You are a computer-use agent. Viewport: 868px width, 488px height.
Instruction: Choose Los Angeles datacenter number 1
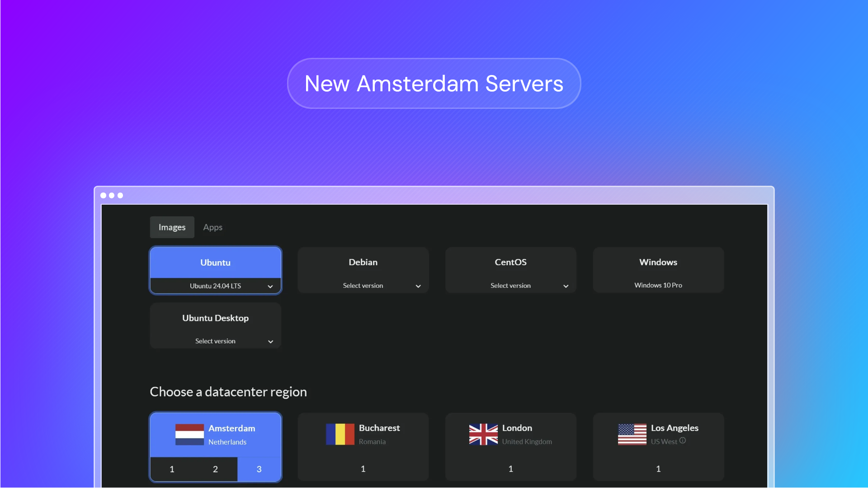[x=658, y=469]
